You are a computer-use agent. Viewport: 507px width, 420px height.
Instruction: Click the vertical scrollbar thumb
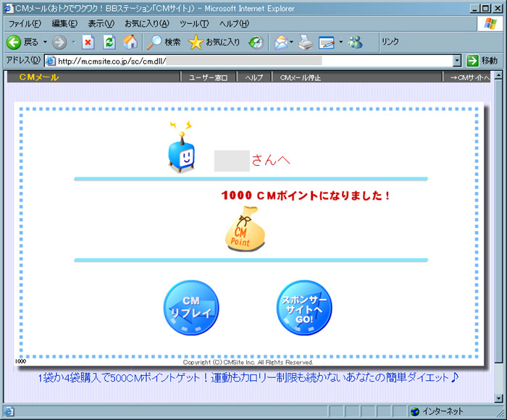tap(498, 222)
